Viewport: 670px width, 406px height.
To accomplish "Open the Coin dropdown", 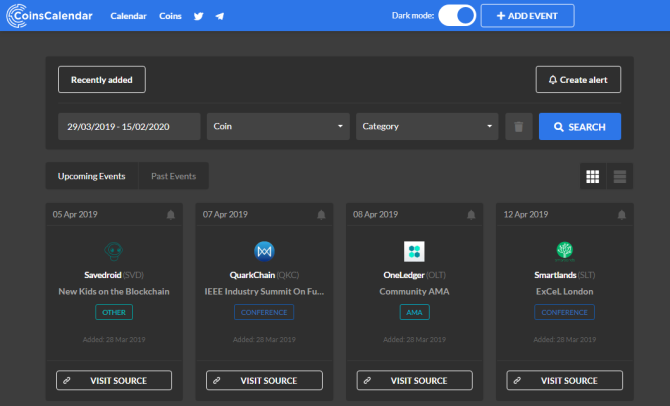I will 278,127.
